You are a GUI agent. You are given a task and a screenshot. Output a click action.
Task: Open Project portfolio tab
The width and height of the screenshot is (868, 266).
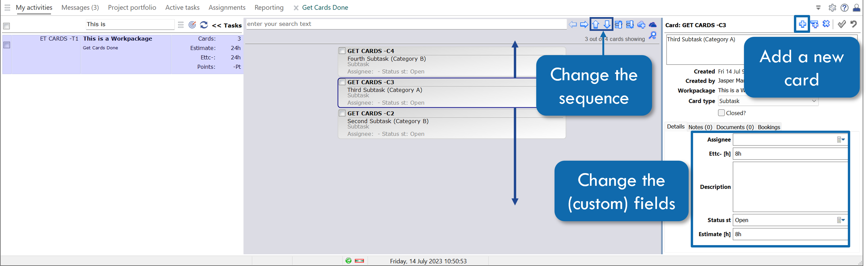click(x=132, y=8)
